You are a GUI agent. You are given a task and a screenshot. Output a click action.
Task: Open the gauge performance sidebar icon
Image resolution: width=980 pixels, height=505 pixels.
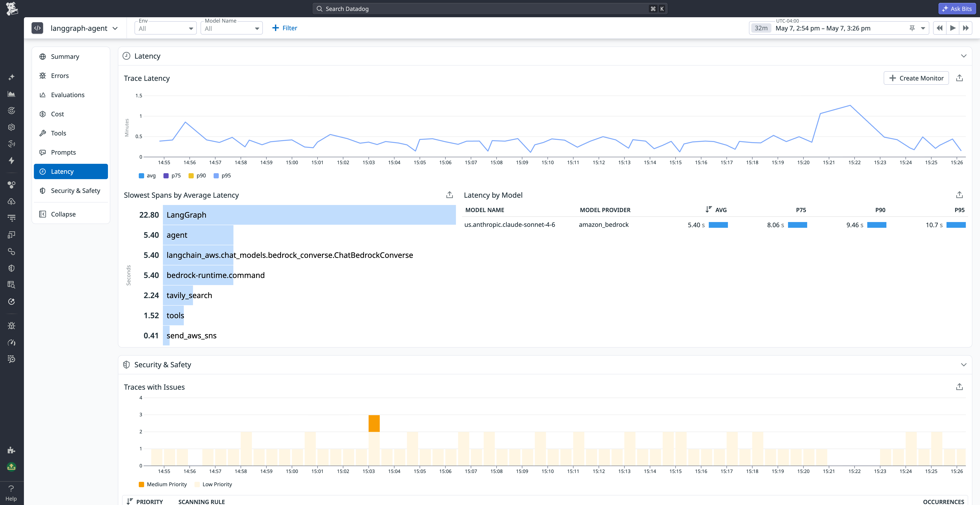pyautogui.click(x=11, y=342)
